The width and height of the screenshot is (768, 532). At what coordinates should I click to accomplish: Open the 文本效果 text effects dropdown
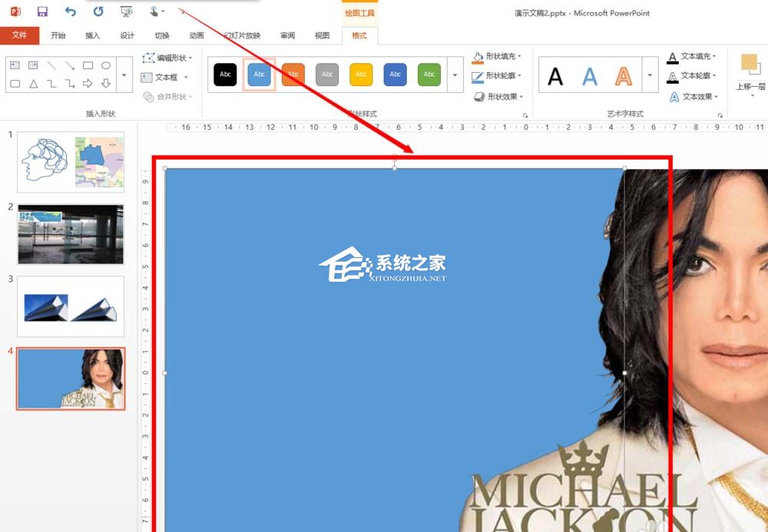pos(694,97)
